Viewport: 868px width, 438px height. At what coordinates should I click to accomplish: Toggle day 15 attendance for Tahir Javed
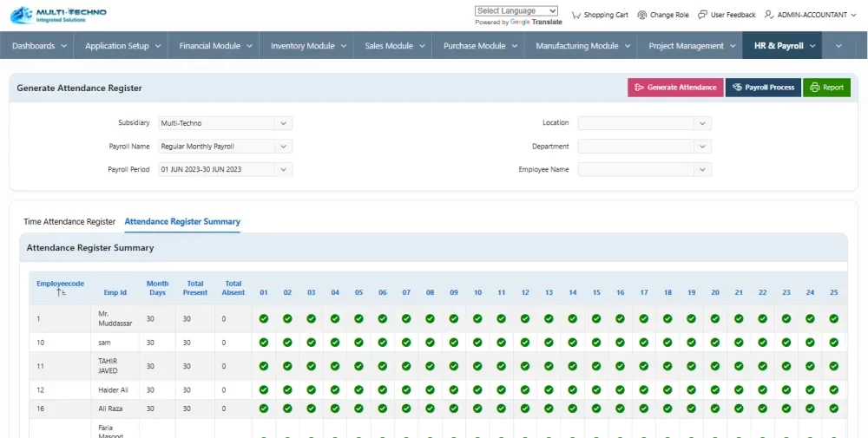(596, 368)
